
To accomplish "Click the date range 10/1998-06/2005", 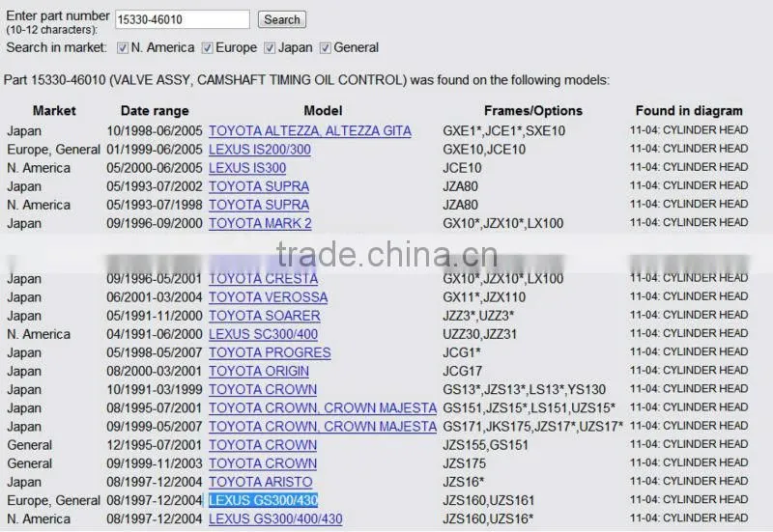I will pos(155,131).
